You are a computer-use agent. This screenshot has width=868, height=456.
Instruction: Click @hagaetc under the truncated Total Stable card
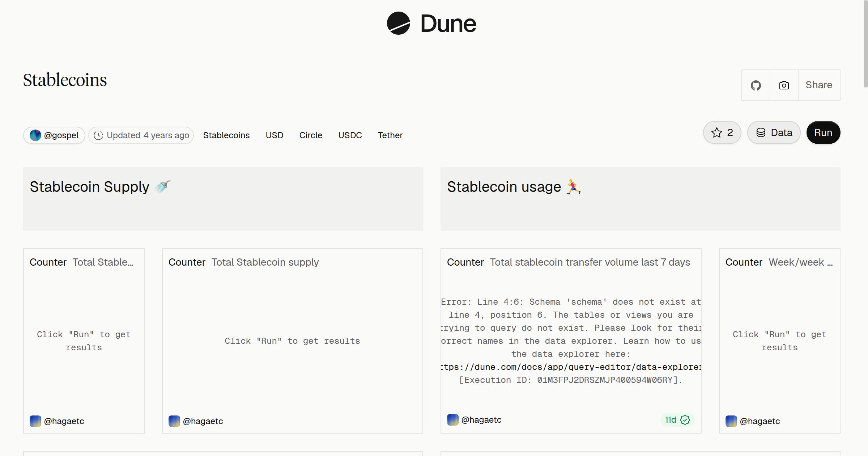pos(64,421)
